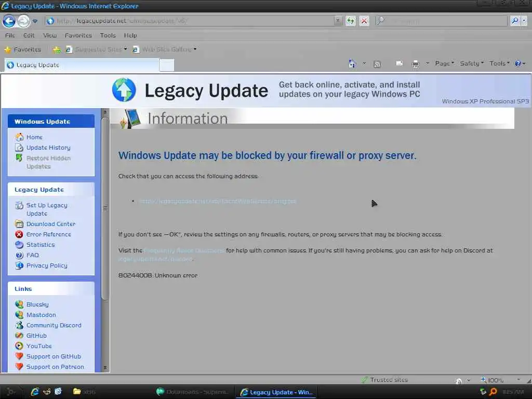Click the Read Mail icon
Screen dimensions: 532x399
tap(399, 63)
